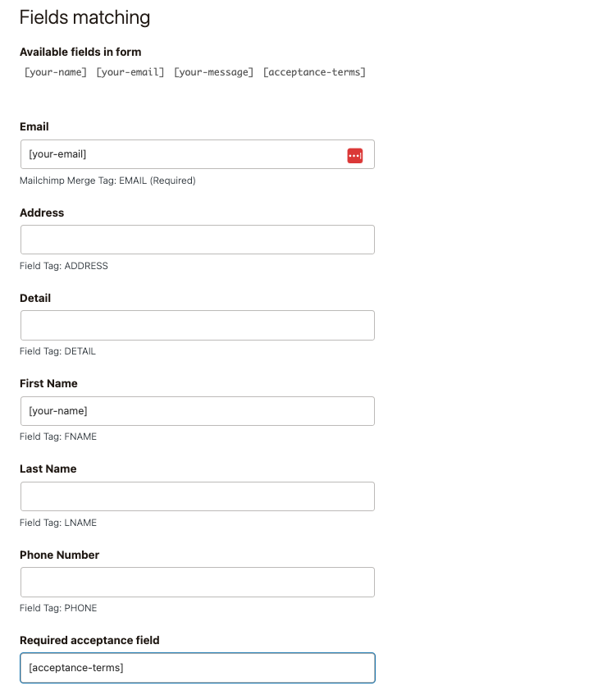Click the 'Field Tag: PHONE' helper text
This screenshot has height=695, width=616.
[x=58, y=608]
